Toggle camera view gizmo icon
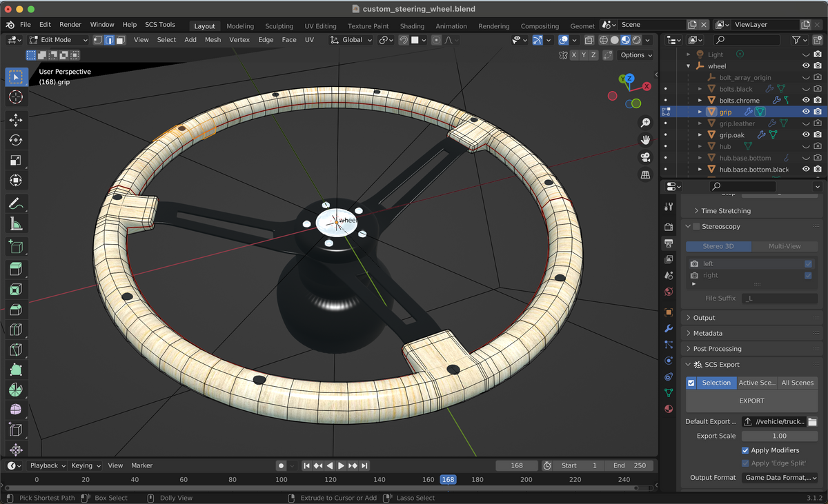Screen dimensions: 828x504 point(645,157)
